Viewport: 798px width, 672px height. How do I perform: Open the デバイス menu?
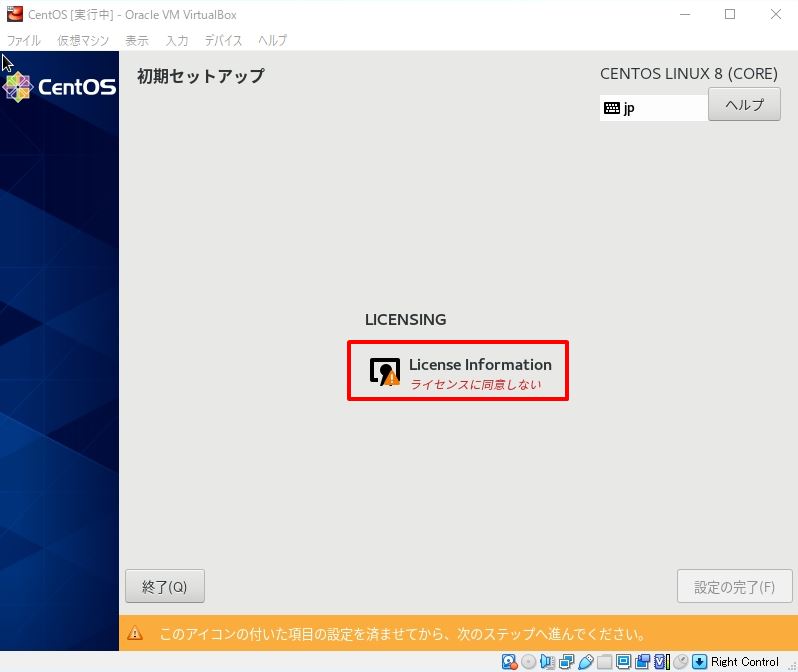(223, 40)
